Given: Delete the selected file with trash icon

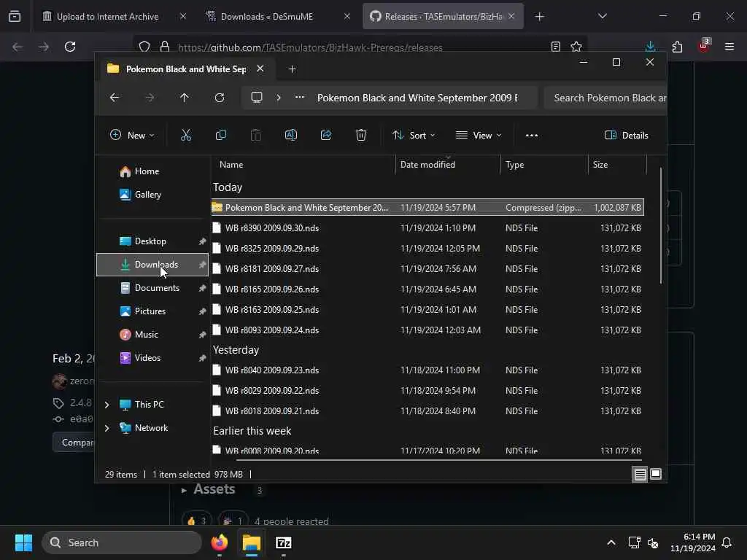Looking at the screenshot, I should pos(361,135).
